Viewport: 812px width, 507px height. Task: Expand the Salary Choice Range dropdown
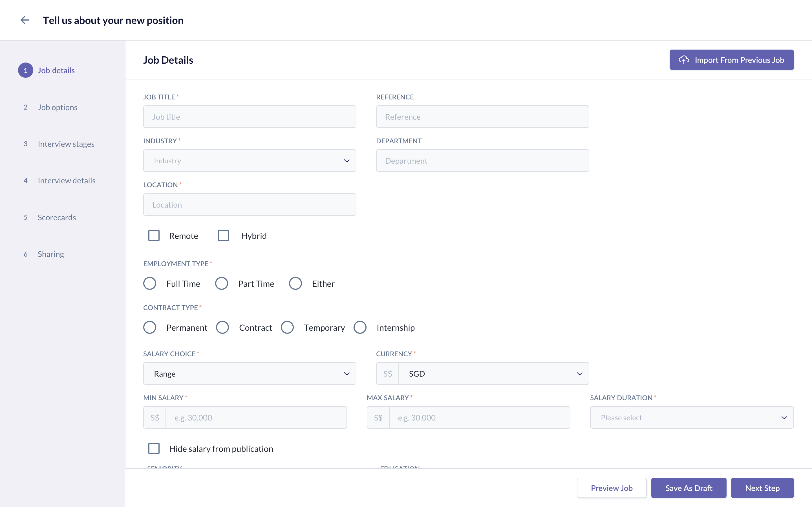tap(249, 373)
